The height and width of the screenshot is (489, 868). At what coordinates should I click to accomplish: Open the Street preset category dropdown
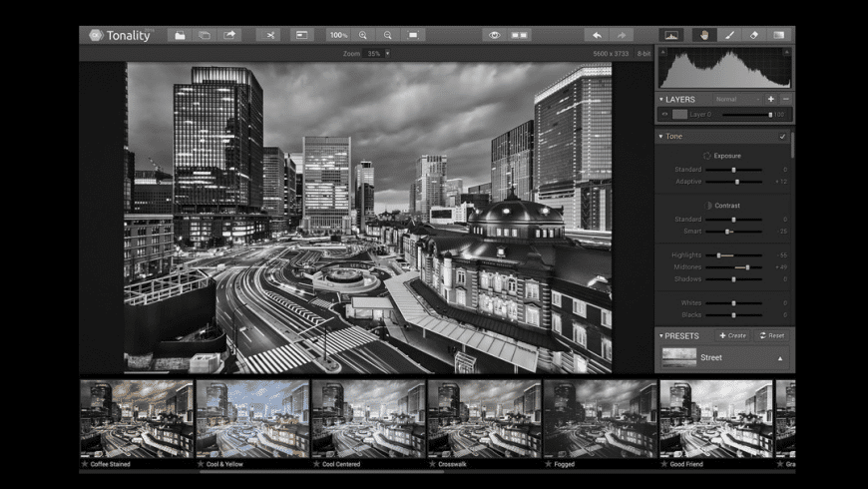pyautogui.click(x=724, y=357)
